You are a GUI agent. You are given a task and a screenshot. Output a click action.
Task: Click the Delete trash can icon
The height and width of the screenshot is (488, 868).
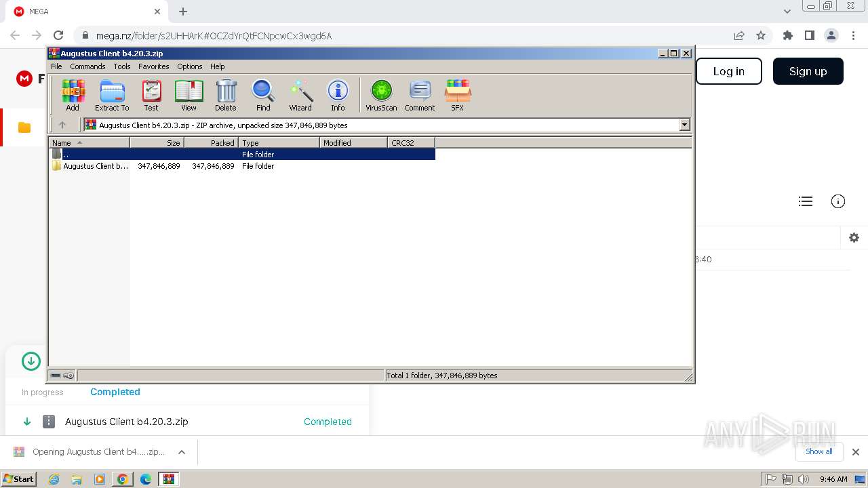(x=226, y=95)
